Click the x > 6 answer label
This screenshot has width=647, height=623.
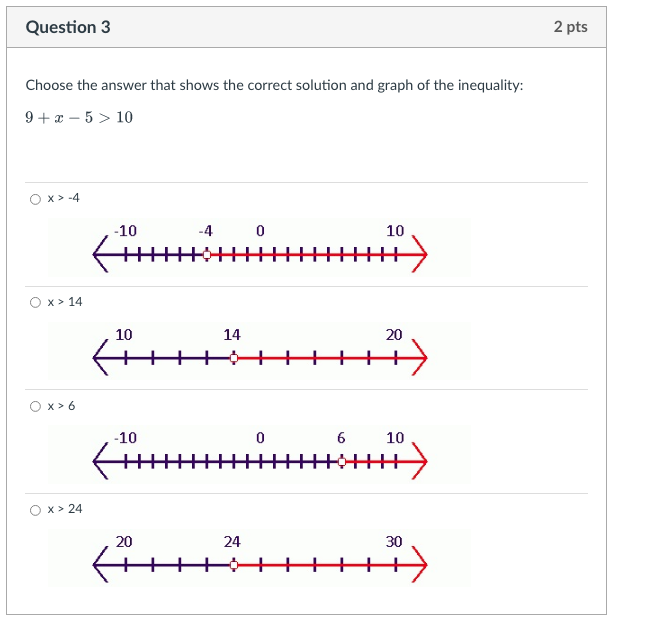[x=61, y=406]
